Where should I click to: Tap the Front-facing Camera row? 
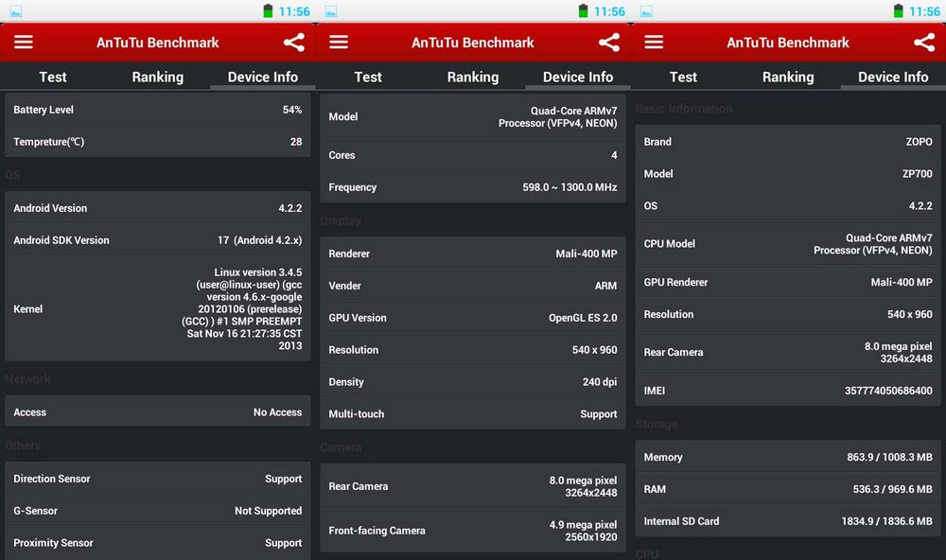pos(473,531)
